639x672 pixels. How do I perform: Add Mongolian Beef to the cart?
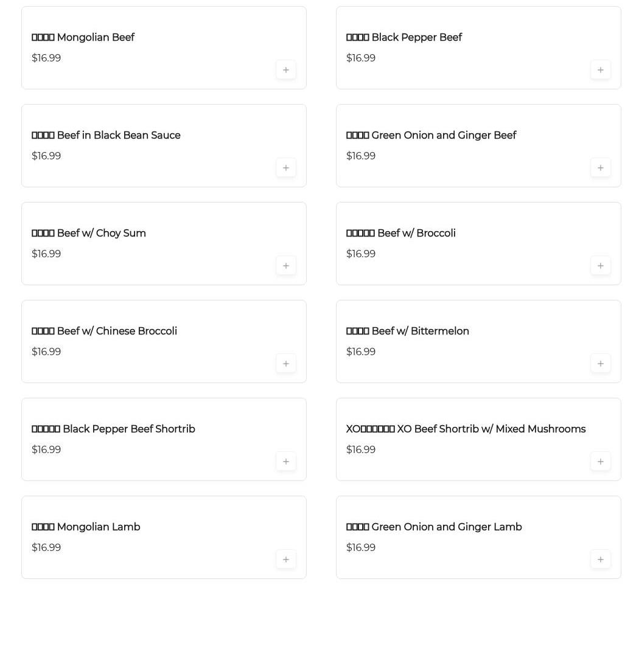click(286, 70)
